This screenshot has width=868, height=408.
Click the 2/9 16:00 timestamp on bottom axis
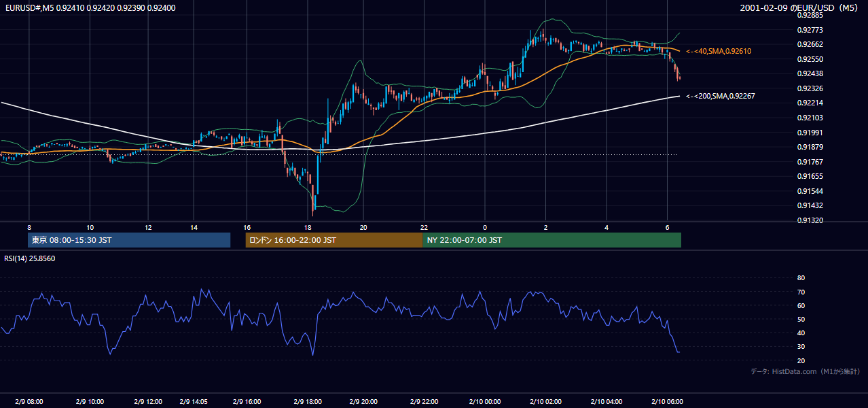coord(247,401)
